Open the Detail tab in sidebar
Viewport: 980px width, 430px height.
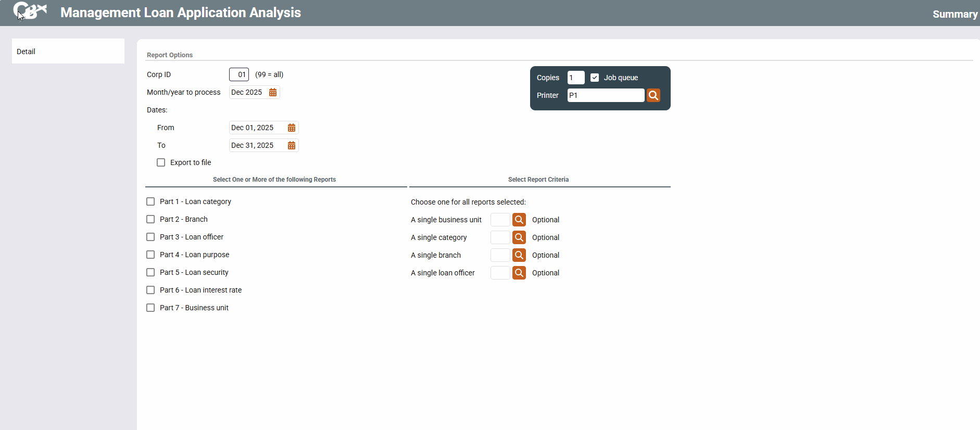68,52
